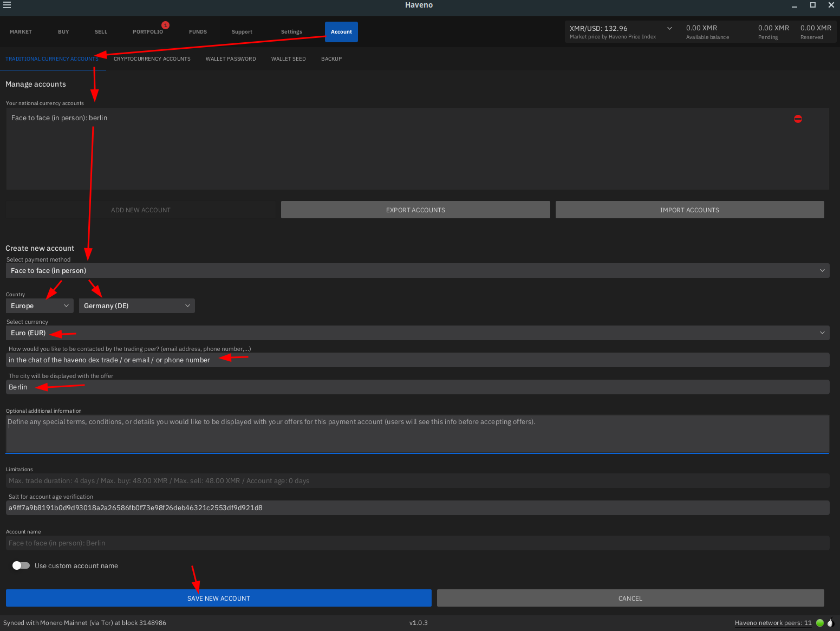Click the Portfolio notification badge

[165, 25]
